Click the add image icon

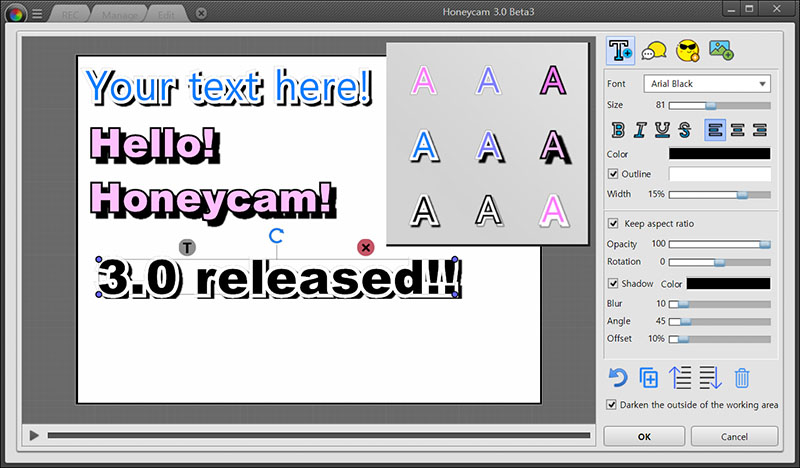point(721,50)
